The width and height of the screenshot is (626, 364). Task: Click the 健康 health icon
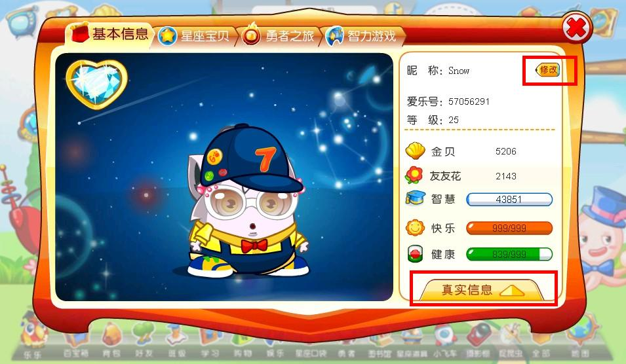pos(415,253)
